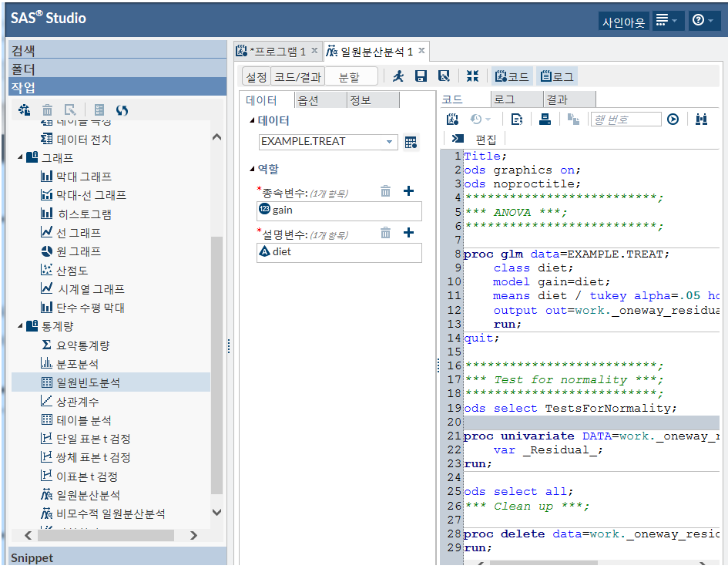Screen dimensions: 728x569
Task: Add a dependent variable with plus icon
Action: point(409,191)
